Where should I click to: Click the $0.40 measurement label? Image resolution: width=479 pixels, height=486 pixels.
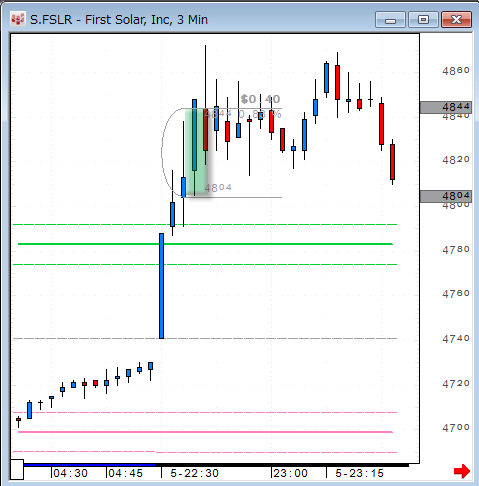click(260, 99)
